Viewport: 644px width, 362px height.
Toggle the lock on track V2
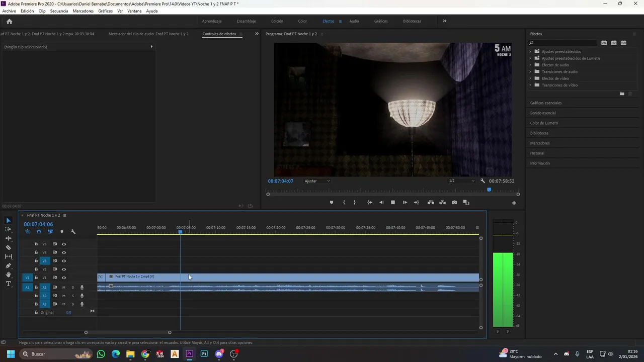tap(36, 269)
